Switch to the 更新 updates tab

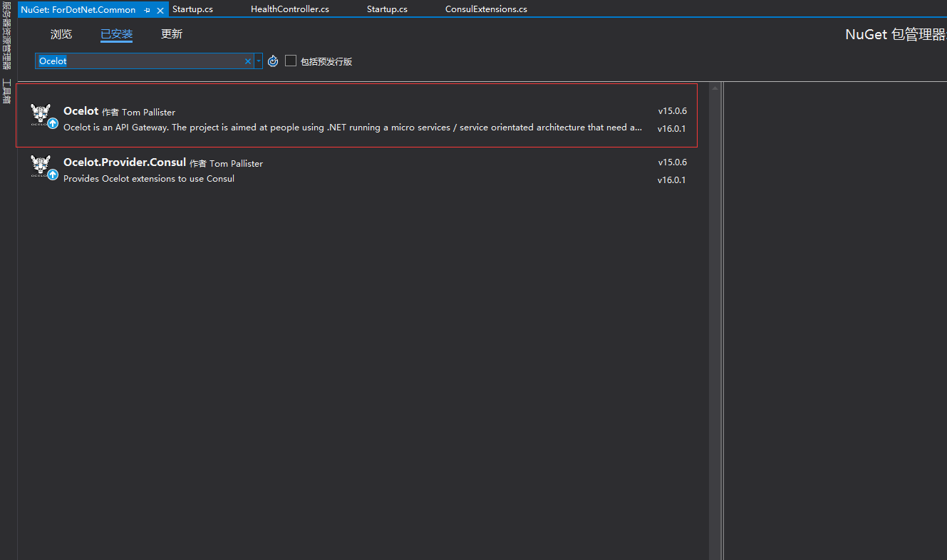172,34
